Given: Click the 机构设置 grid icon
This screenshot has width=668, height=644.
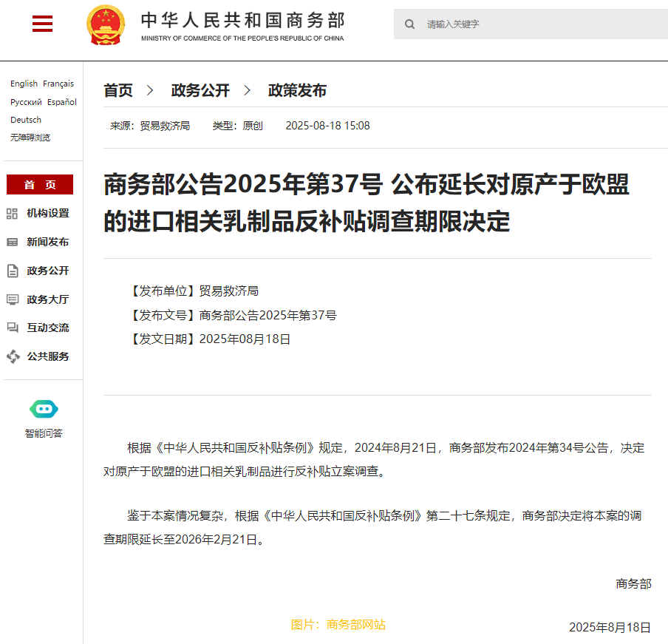Looking at the screenshot, I should [13, 214].
